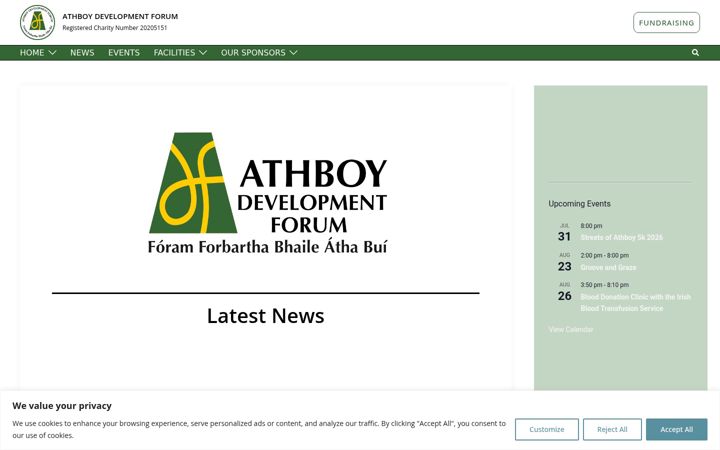720x450 pixels.
Task: Click the '3:50 pm - 8:10 pm' event time
Action: (x=604, y=285)
